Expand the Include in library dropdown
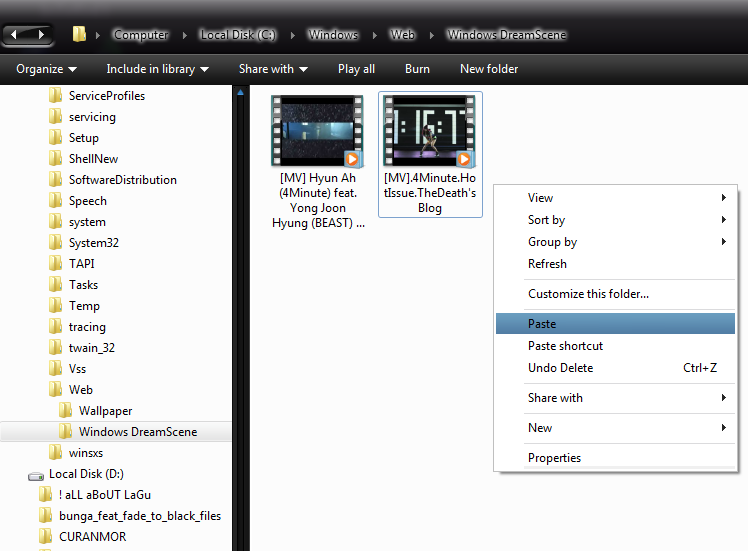 click(x=157, y=69)
